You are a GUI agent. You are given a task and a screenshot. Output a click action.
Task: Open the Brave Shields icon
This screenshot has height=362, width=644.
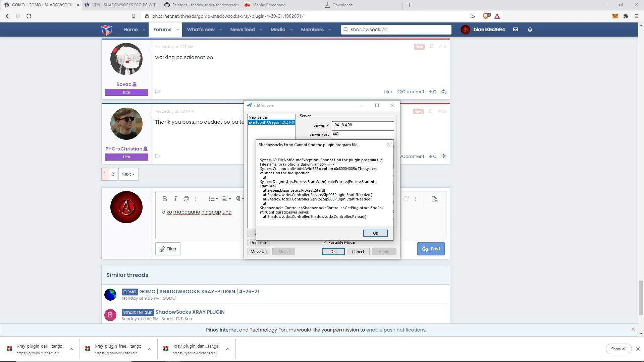(x=486, y=16)
